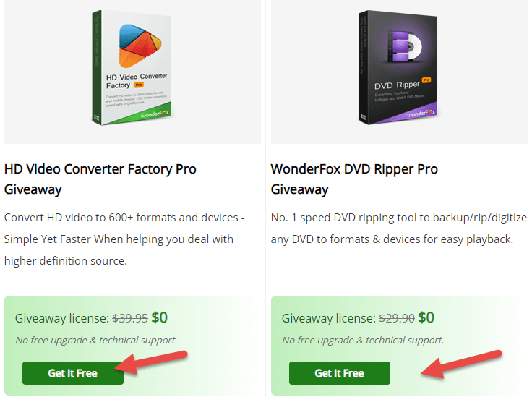The width and height of the screenshot is (532, 397).
Task: Click the red arrow pointing at left Get It Free
Action: coord(151,362)
